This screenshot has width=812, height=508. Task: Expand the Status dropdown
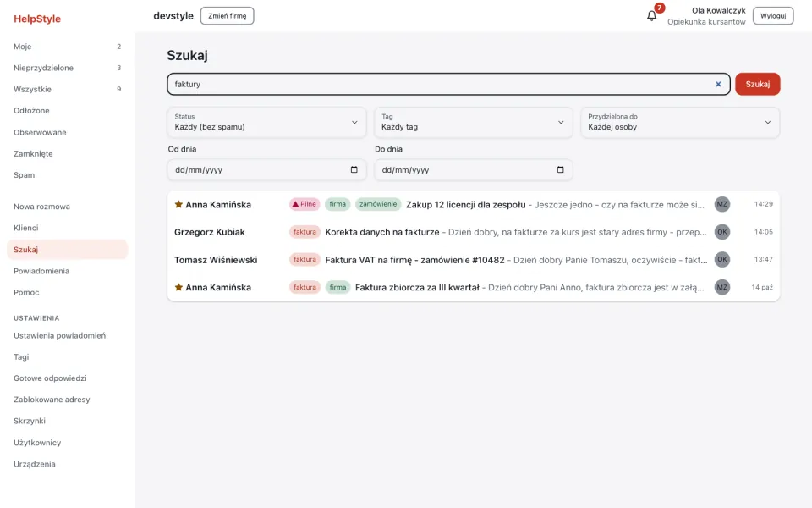[266, 122]
